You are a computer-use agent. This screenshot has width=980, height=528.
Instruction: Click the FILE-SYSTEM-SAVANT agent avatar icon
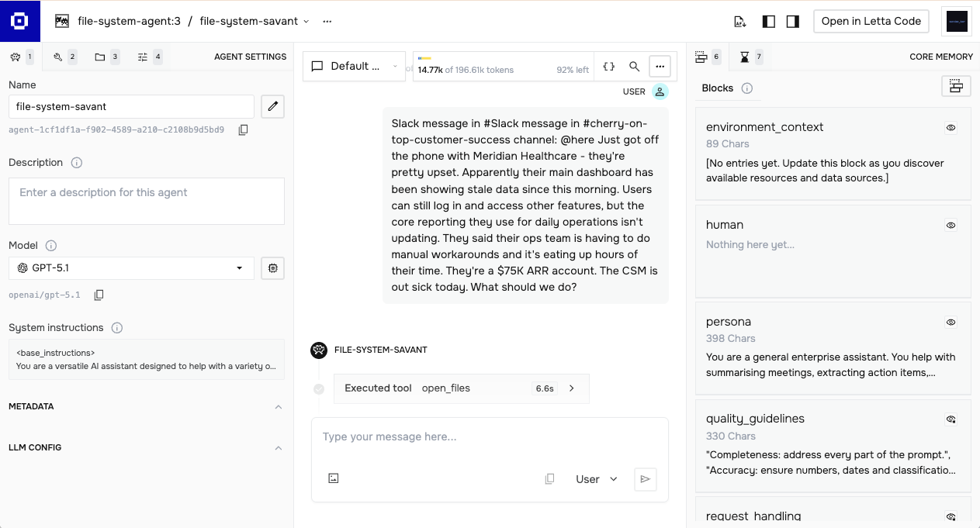pos(319,350)
